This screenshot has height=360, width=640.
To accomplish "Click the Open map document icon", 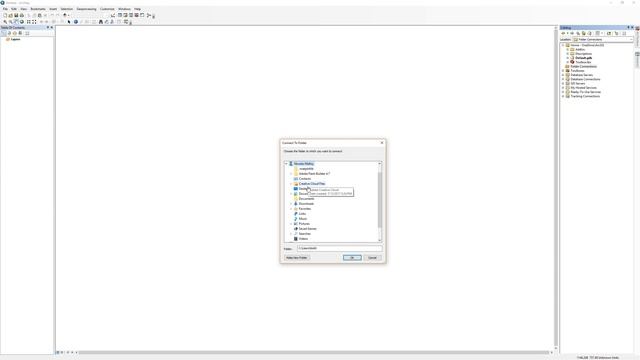I will (11, 15).
